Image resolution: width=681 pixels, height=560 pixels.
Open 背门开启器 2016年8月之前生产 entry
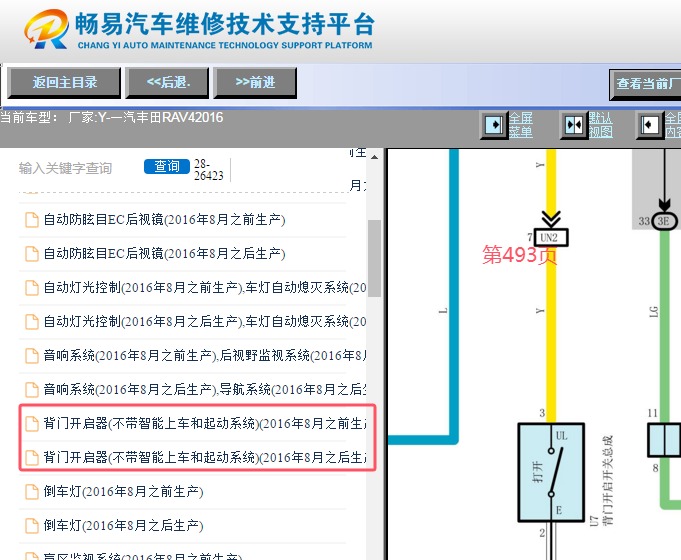click(205, 423)
